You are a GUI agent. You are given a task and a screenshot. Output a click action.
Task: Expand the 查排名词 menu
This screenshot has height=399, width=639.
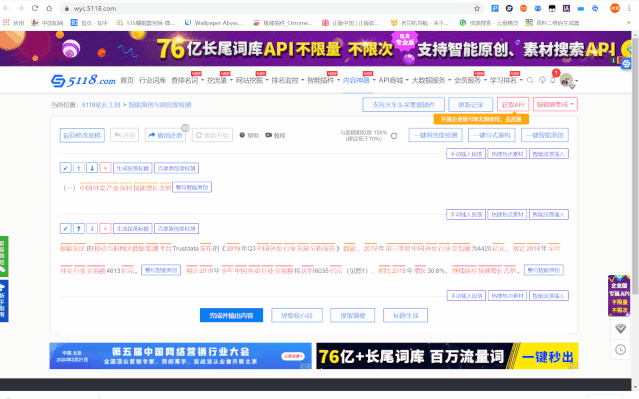(187, 80)
